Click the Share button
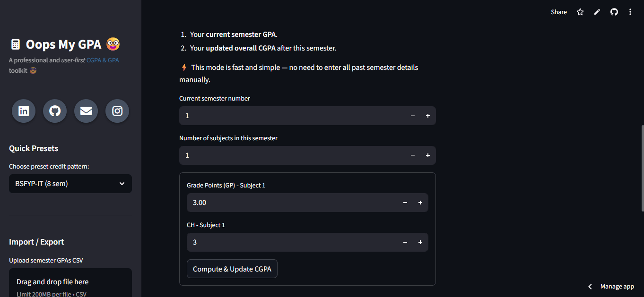 558,12
